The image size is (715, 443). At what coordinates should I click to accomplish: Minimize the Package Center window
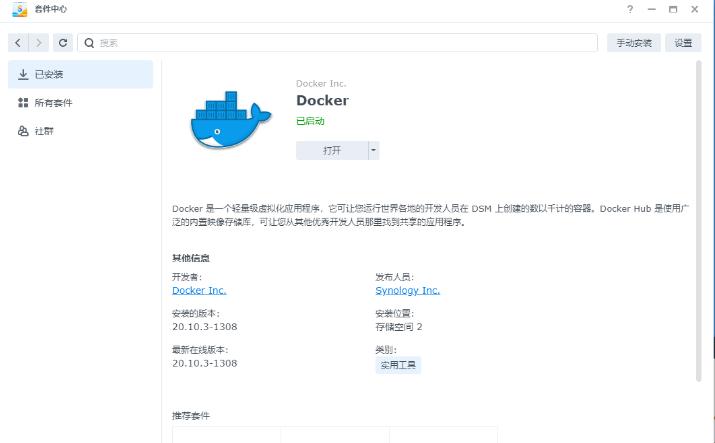[652, 9]
